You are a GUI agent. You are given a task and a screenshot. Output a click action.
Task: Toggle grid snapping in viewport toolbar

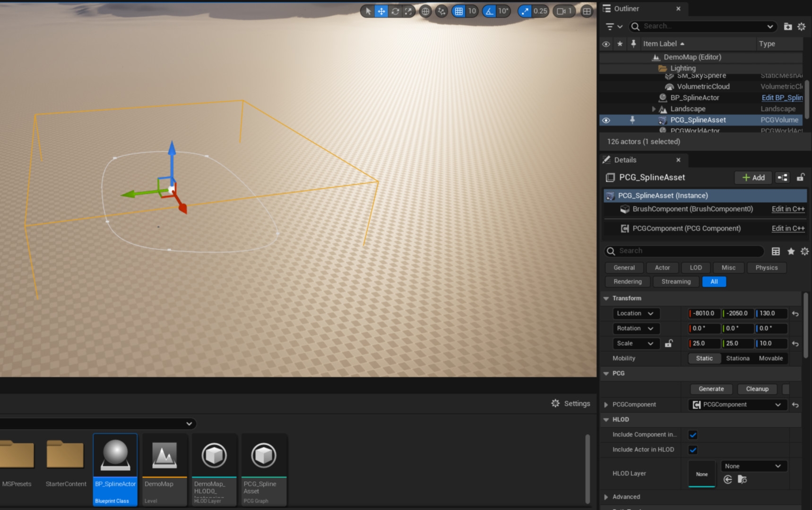click(459, 11)
